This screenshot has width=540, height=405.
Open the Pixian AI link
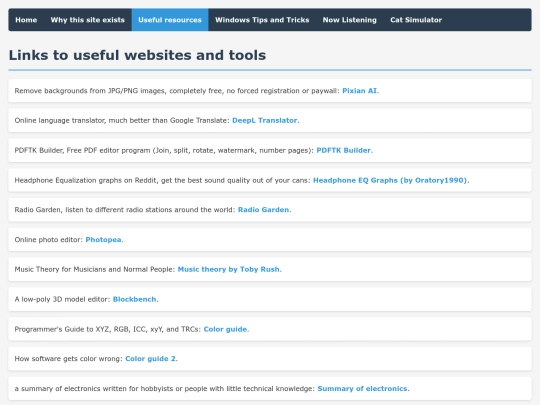tap(360, 91)
